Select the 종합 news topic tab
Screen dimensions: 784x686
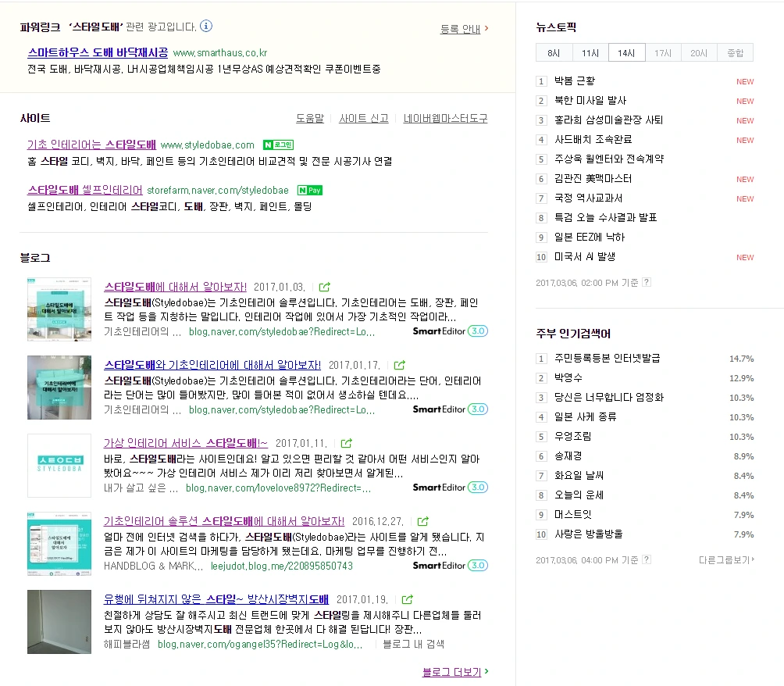point(735,52)
